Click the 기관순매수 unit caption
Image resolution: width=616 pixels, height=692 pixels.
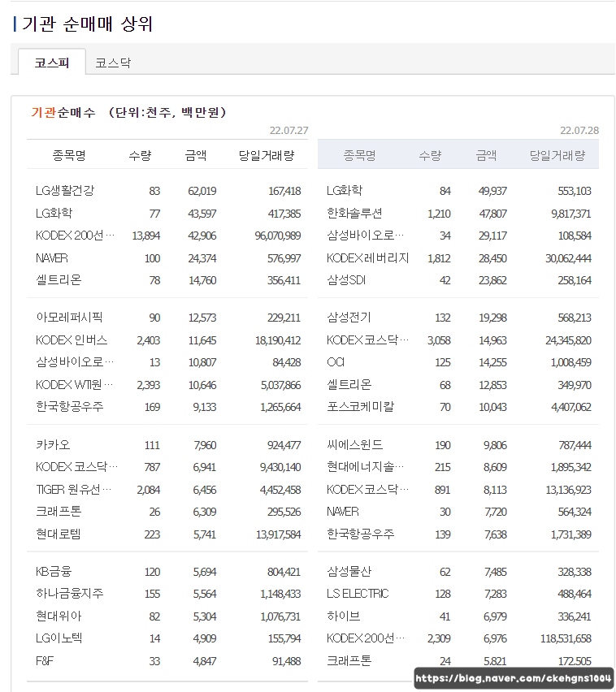point(128,113)
